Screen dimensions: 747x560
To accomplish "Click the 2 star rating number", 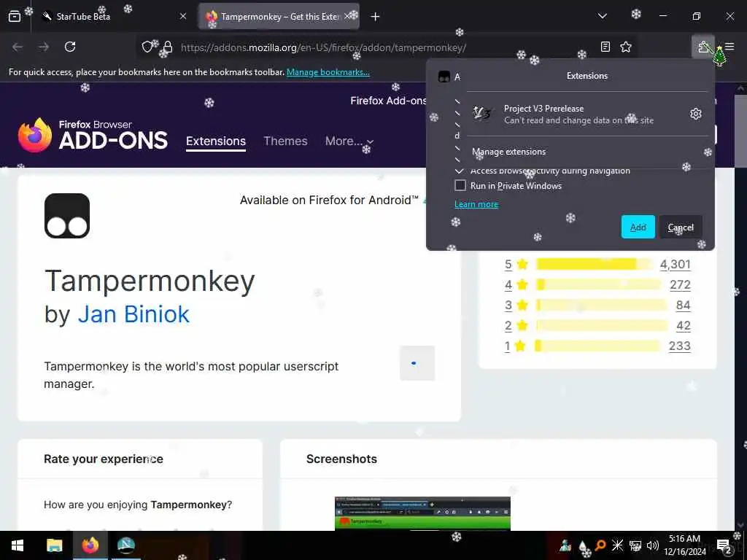I will [508, 326].
